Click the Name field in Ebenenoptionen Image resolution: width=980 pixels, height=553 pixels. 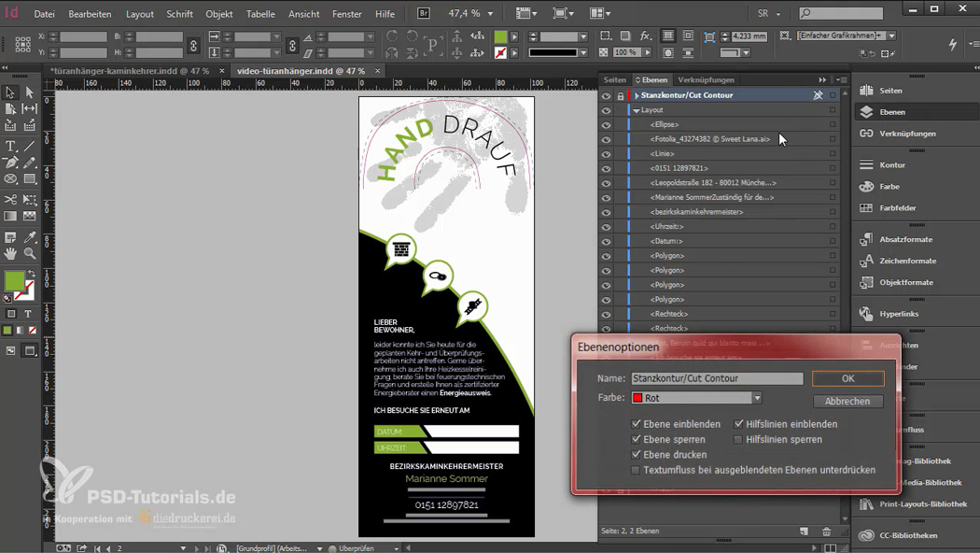tap(717, 378)
